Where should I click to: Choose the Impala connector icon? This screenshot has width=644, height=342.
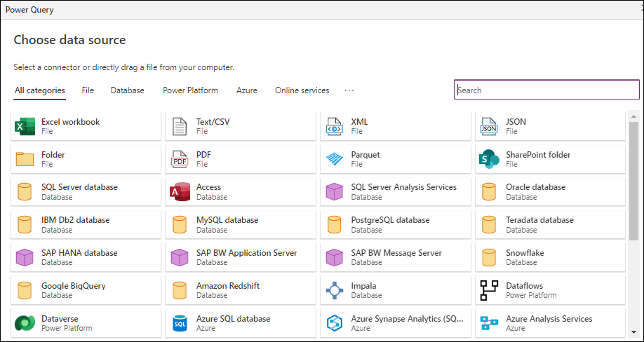(x=335, y=290)
